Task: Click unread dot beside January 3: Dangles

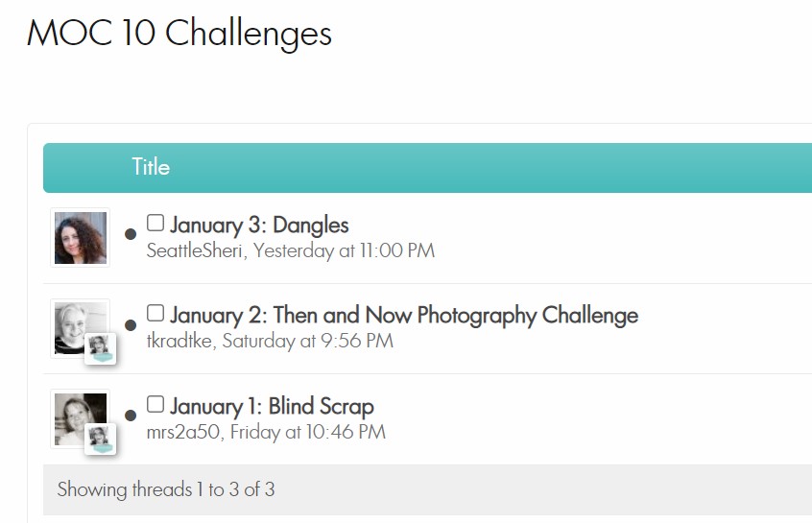Action: coord(131,234)
